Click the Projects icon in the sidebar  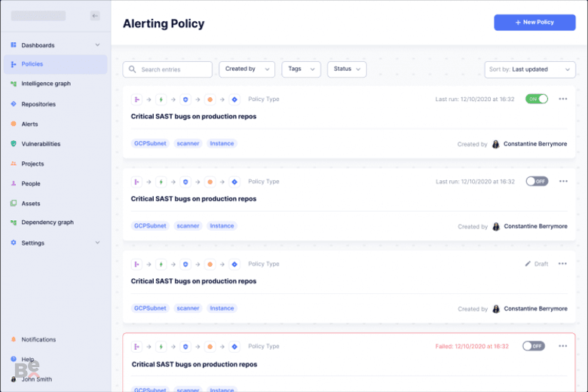[x=14, y=164]
